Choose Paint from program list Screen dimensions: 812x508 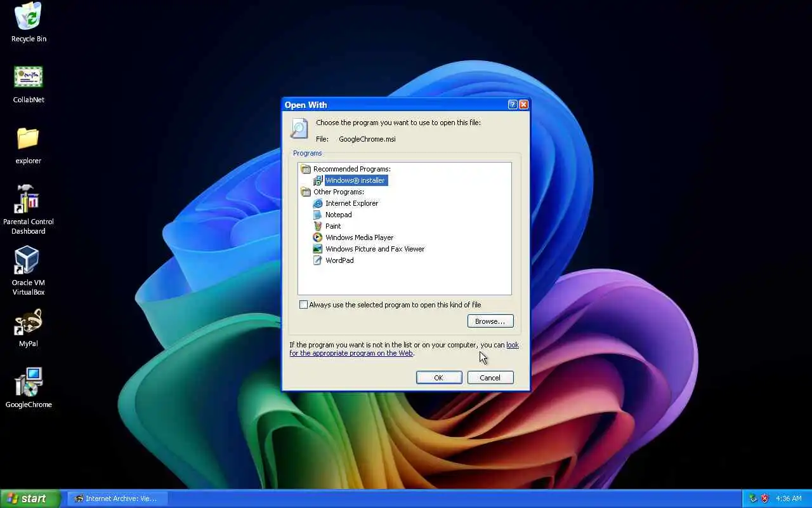click(333, 226)
